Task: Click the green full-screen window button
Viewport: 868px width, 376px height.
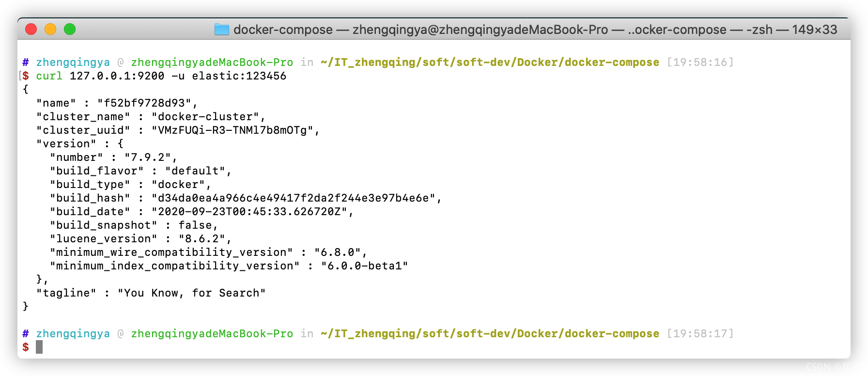Action: click(x=70, y=29)
